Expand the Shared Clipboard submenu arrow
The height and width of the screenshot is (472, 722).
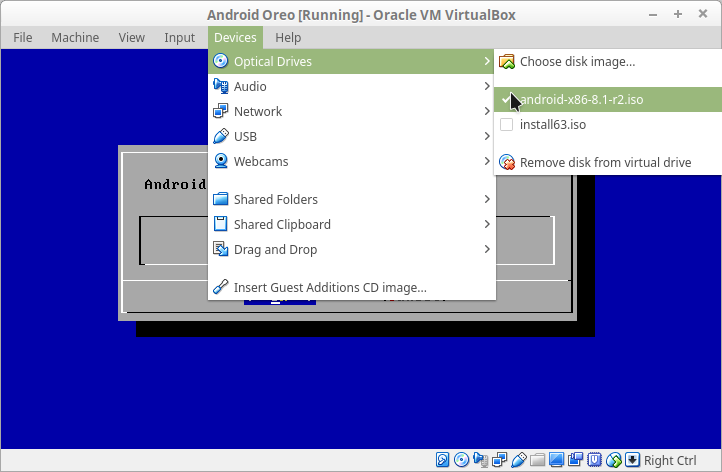(487, 224)
